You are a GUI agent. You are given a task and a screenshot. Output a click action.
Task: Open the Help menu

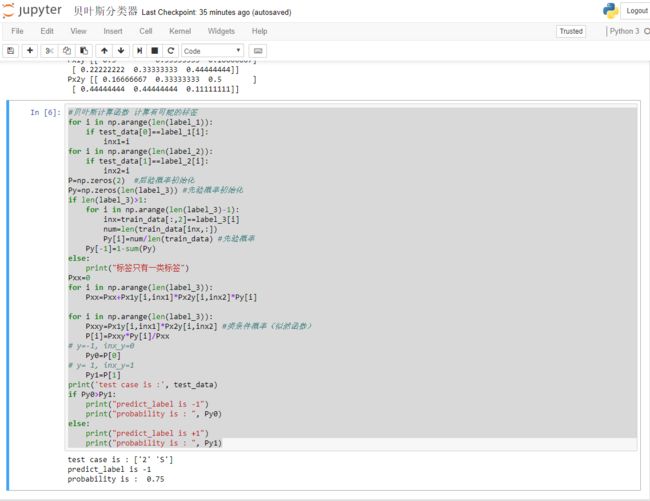tap(259, 31)
